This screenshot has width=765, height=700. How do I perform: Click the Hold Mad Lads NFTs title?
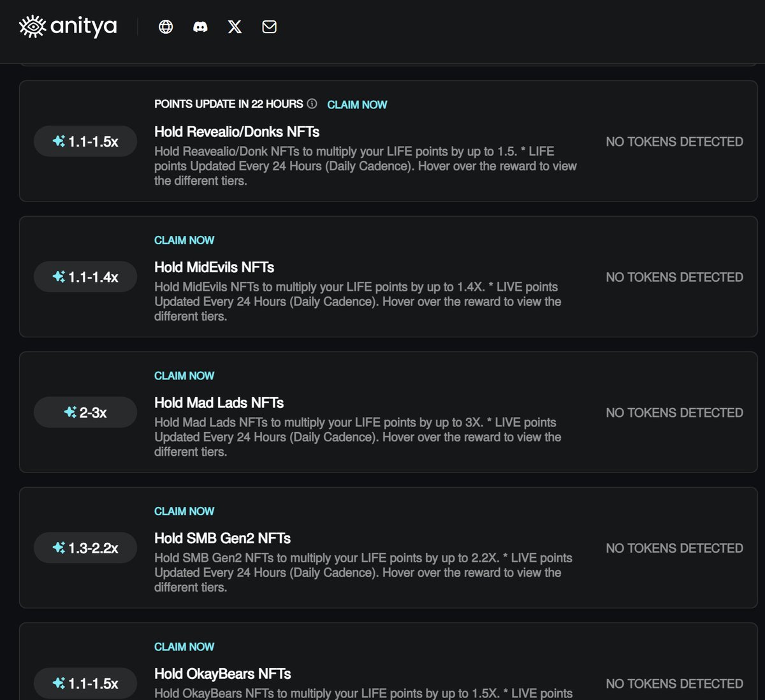click(x=219, y=403)
